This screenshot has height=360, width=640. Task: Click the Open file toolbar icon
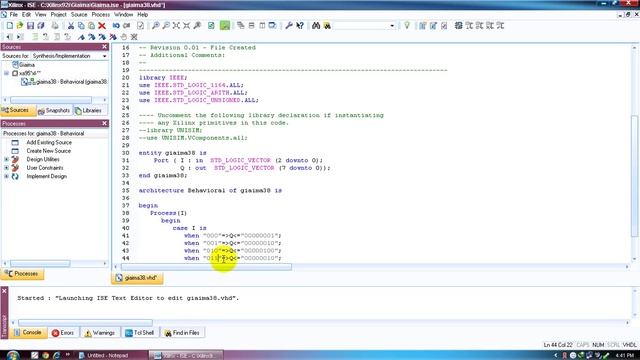click(x=20, y=26)
